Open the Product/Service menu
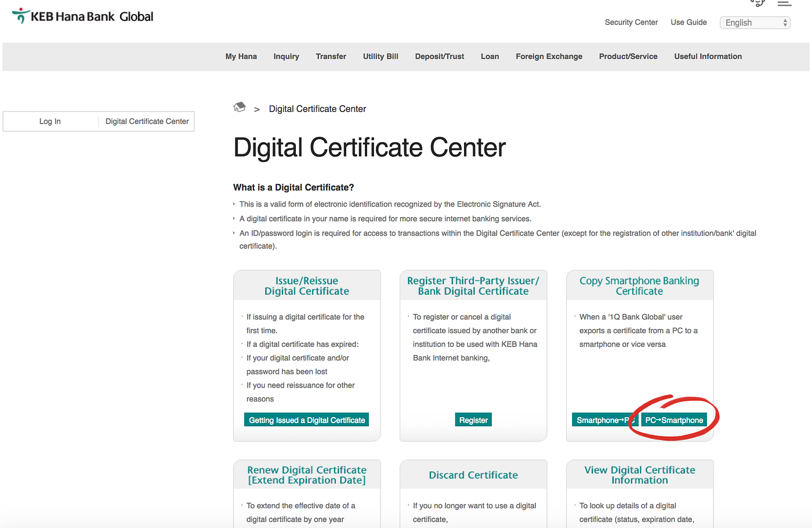Screen dimensions: 812x528 628,56
